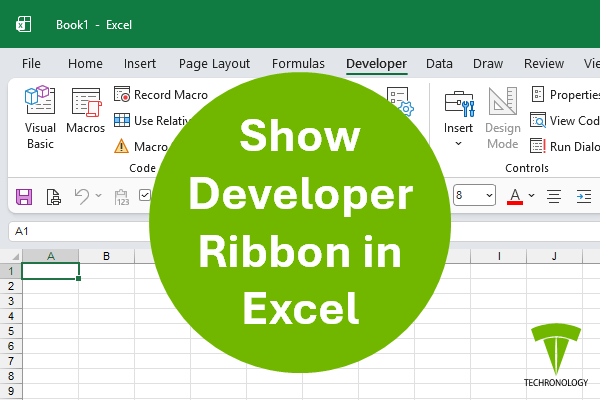
Task: Center align text
Action: coord(554,196)
